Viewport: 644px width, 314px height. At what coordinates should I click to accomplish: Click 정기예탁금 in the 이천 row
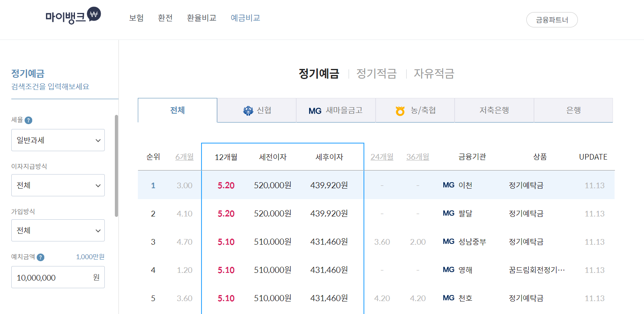(x=526, y=185)
